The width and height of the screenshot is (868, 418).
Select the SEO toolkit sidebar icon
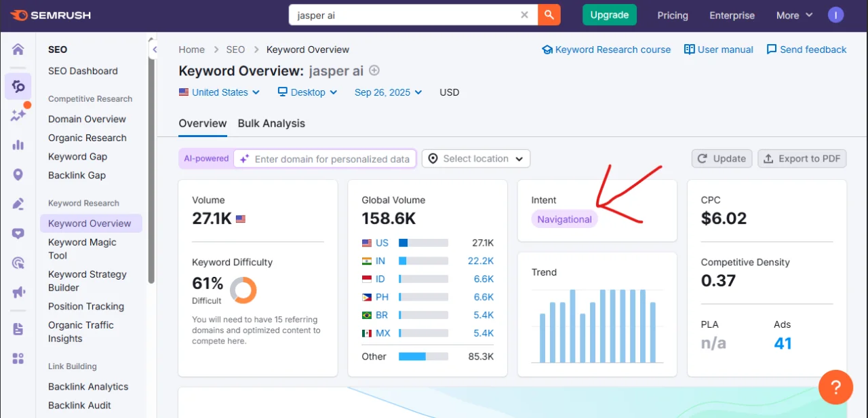pyautogui.click(x=18, y=86)
